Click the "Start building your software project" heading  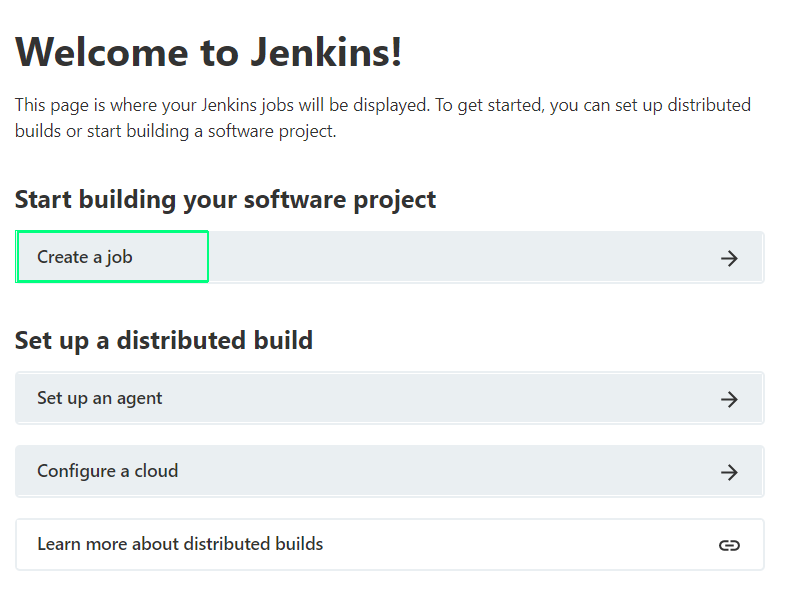225,200
